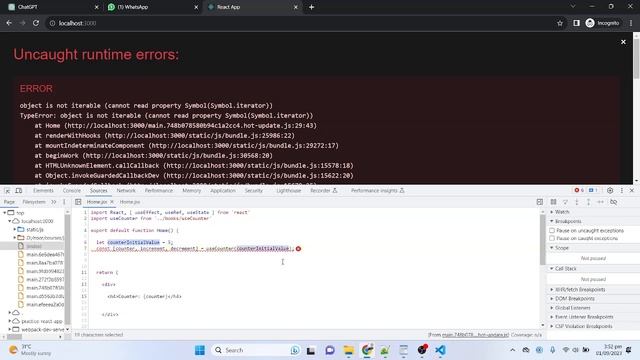640x360 pixels.
Task: Go back in browser history
Action: pos(9,23)
